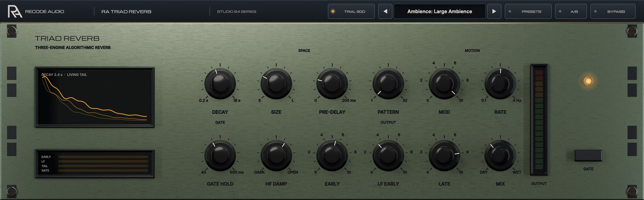Viewport: 644px width, 200px height.
Task: Click 'THREE-ENGINE ALGORITHMIC REVERB' subtitle
Action: (73, 47)
